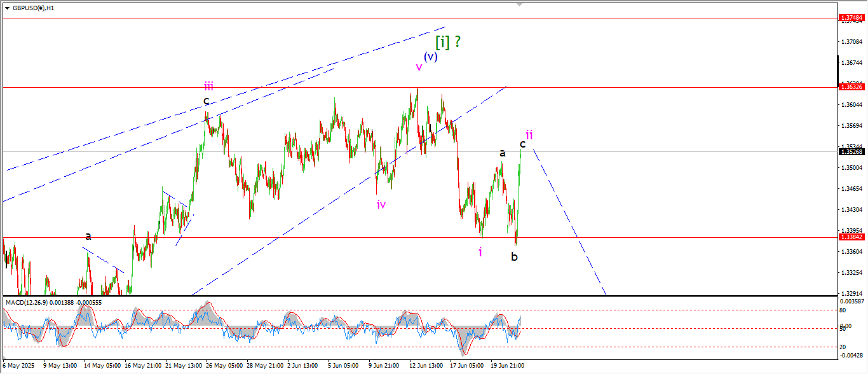The width and height of the screenshot is (868, 374).
Task: Select the magenta iii wave label
Action: 208,86
